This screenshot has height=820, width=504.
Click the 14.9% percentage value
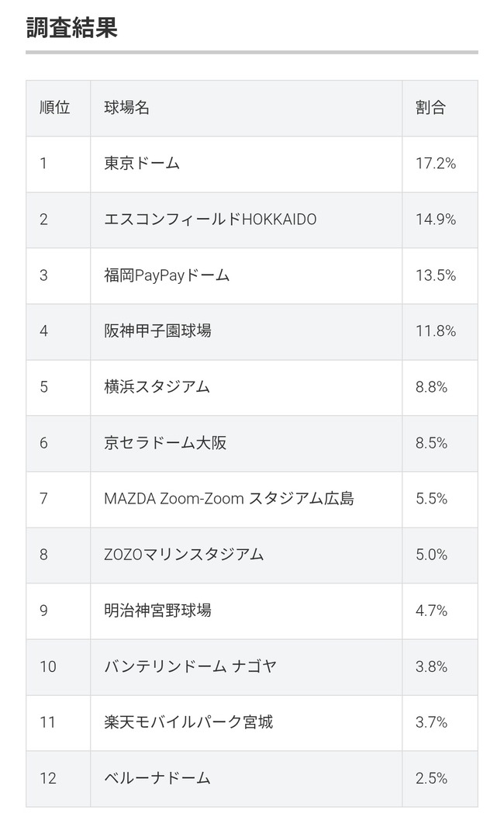click(x=435, y=220)
